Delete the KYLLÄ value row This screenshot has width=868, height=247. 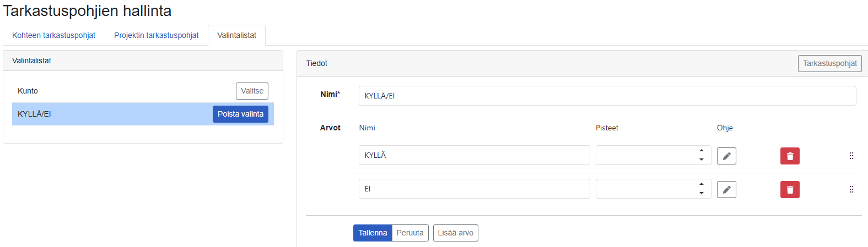pos(790,156)
